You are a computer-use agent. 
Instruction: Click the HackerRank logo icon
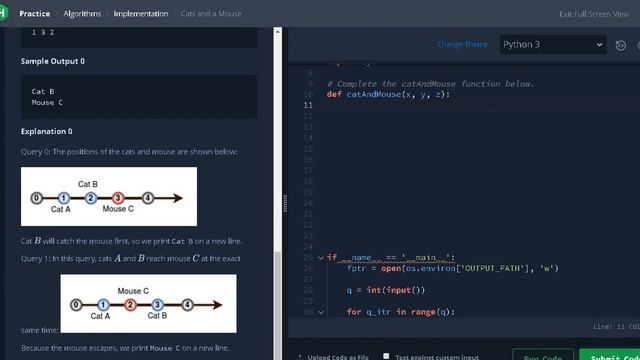(3, 13)
